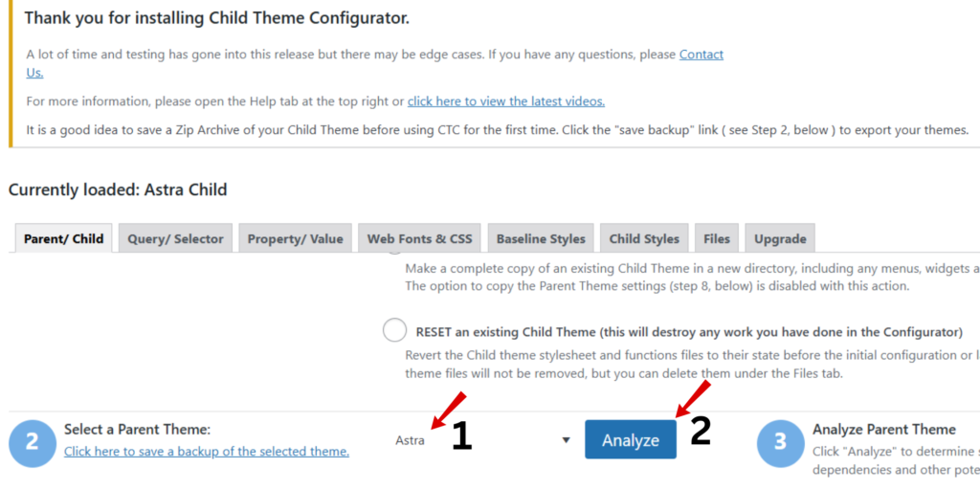Click the Analyze Parent Theme heading
980x490 pixels.
point(883,429)
